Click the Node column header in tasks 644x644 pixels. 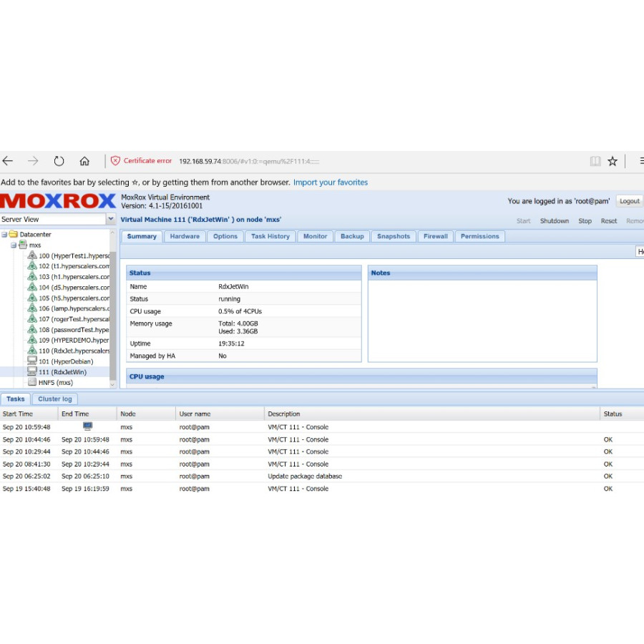[147, 414]
